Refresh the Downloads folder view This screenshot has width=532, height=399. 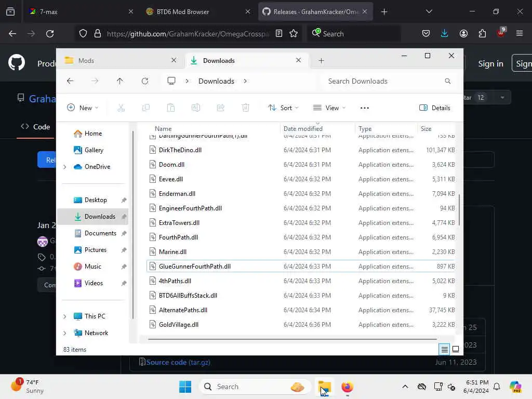click(x=145, y=81)
